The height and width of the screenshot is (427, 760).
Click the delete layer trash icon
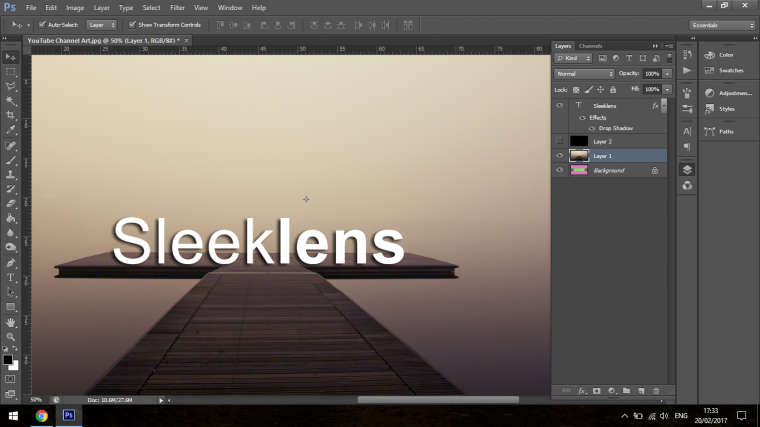coord(656,391)
